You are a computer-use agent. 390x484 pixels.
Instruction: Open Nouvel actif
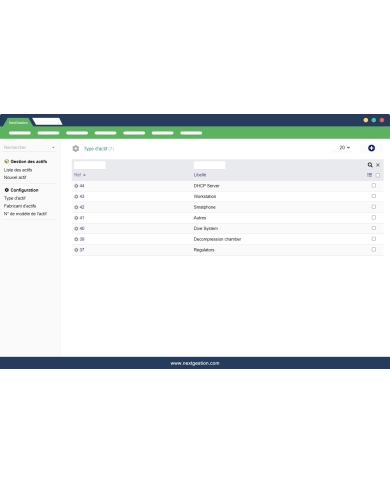coord(15,177)
